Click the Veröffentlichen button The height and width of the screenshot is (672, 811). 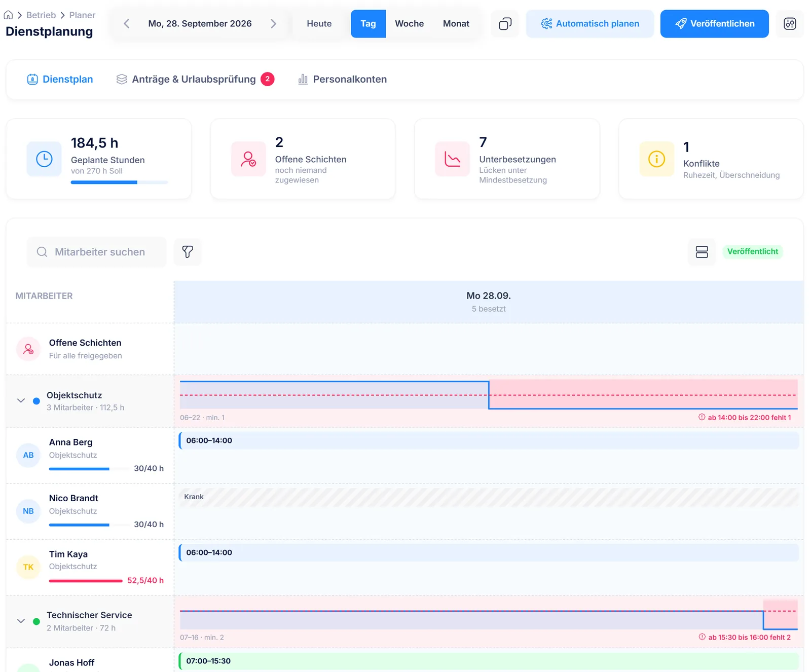coord(714,24)
